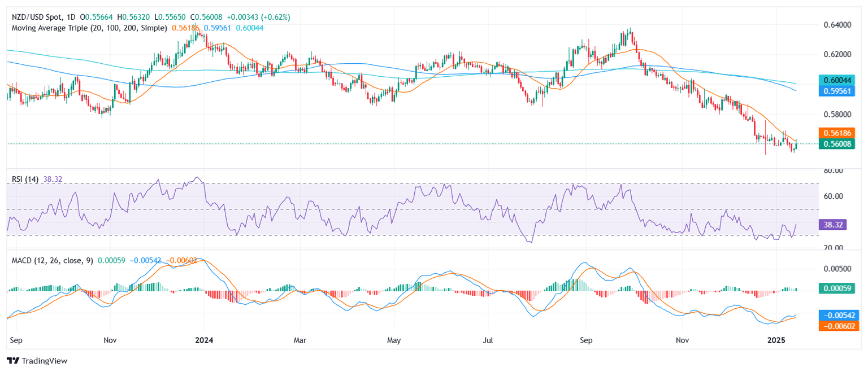This screenshot has width=868, height=372.
Task: Click the orange 0.56186 price tag
Action: 839,133
